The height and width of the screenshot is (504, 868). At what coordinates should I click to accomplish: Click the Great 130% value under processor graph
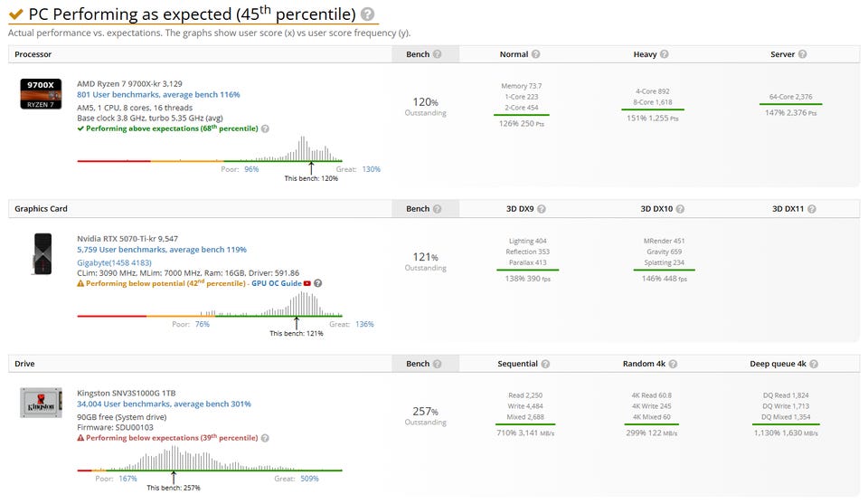point(372,169)
